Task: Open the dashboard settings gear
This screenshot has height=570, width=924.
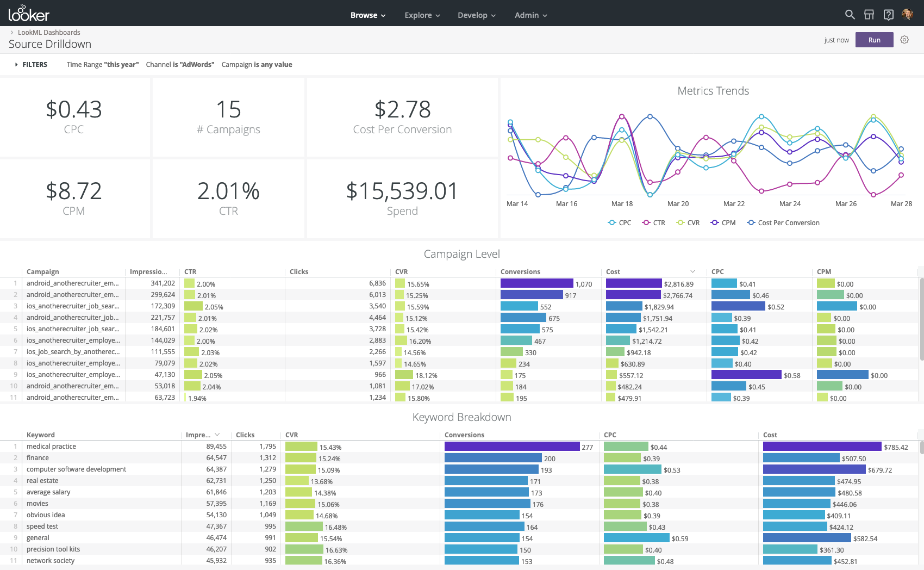Action: [904, 40]
